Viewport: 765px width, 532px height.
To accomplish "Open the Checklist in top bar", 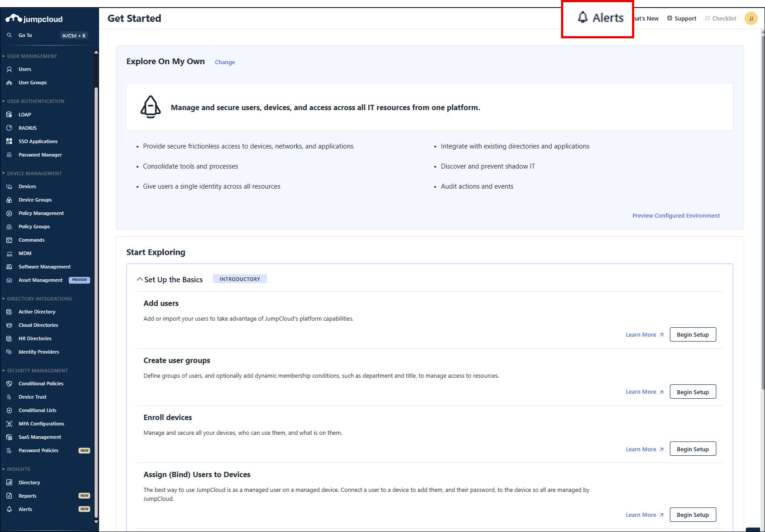I will click(x=720, y=18).
